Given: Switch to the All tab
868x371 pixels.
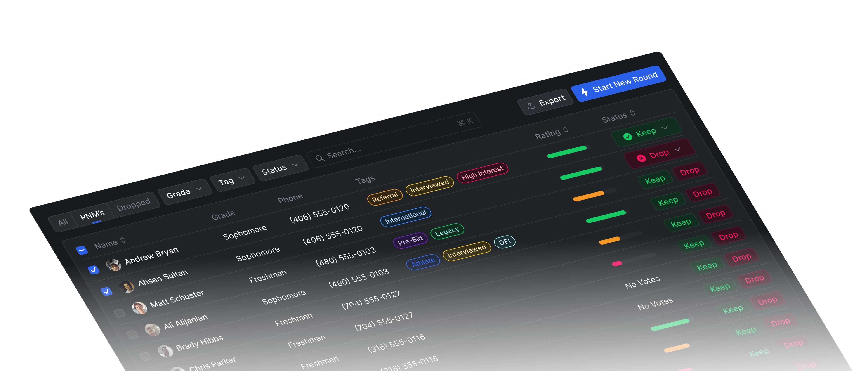Looking at the screenshot, I should click(x=63, y=222).
